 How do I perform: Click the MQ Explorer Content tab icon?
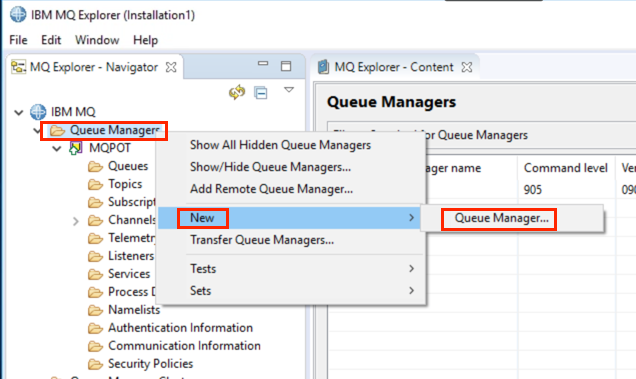[x=323, y=67]
